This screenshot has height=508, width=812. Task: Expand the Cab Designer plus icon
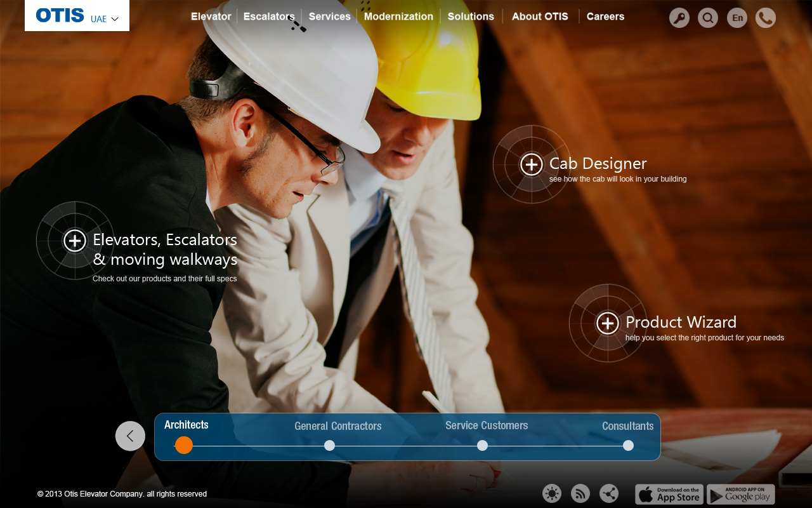click(532, 164)
